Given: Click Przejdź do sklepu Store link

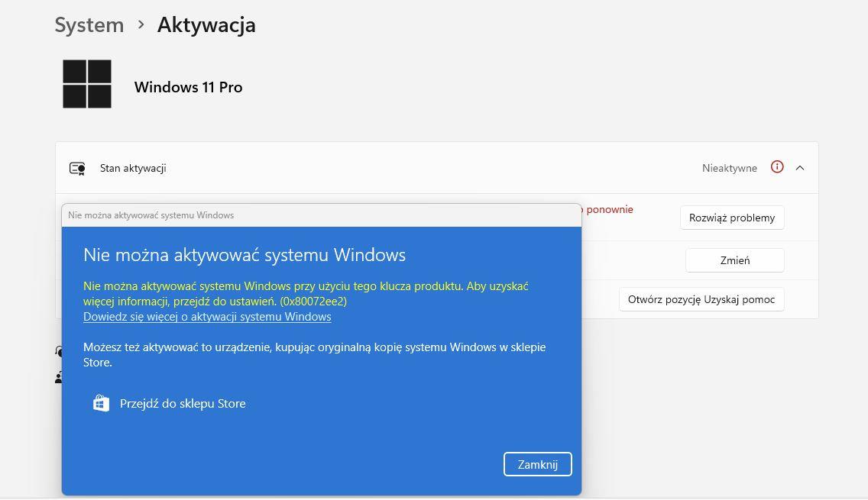Looking at the screenshot, I should (183, 404).
